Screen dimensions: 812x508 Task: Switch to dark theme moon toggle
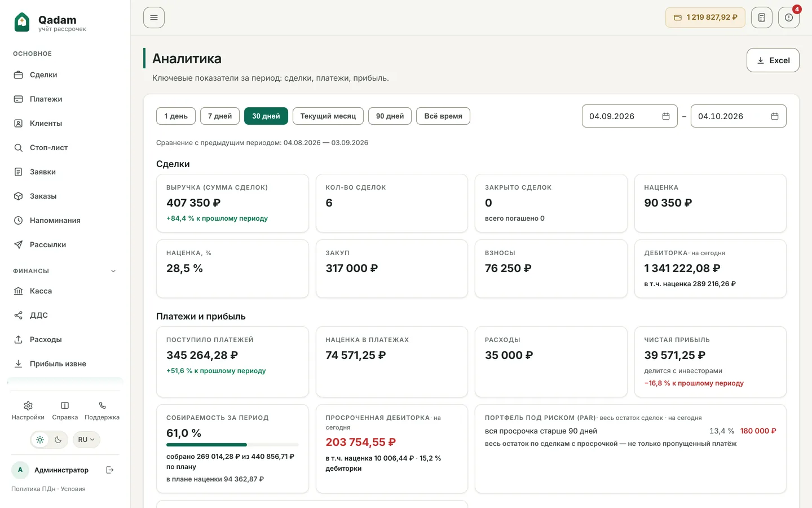click(58, 440)
